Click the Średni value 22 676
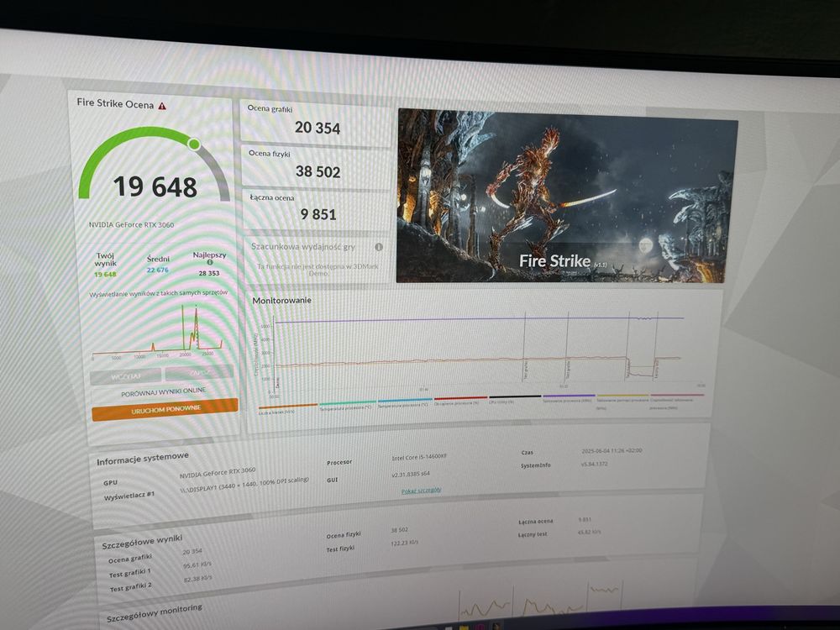Screen dimensions: 840x630 tap(158, 270)
